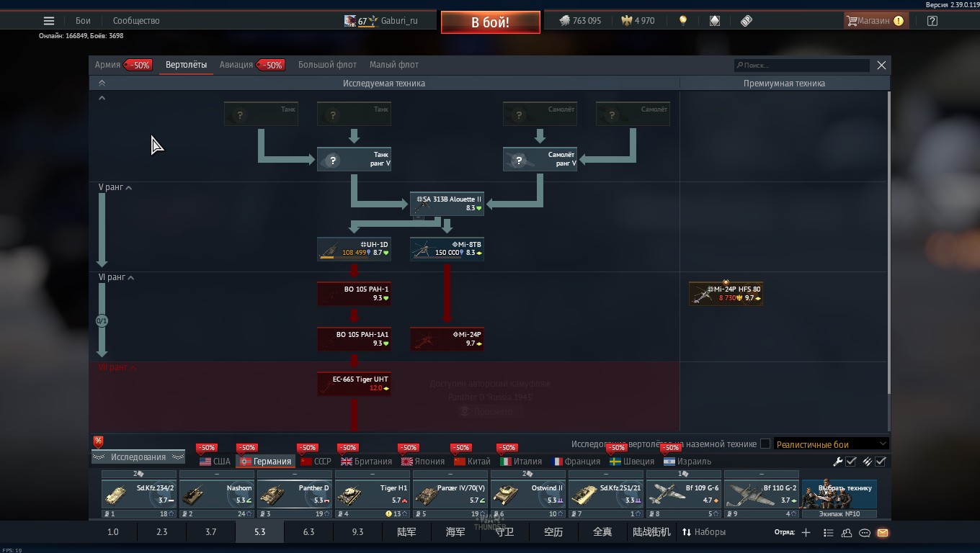Collapse the V ранг section
980x553 pixels.
115,187
